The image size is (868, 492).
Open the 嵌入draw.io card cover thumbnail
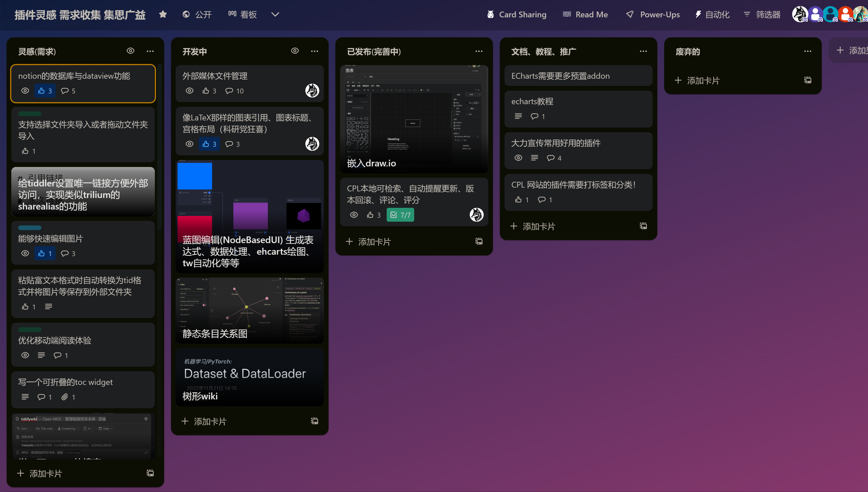coord(414,115)
